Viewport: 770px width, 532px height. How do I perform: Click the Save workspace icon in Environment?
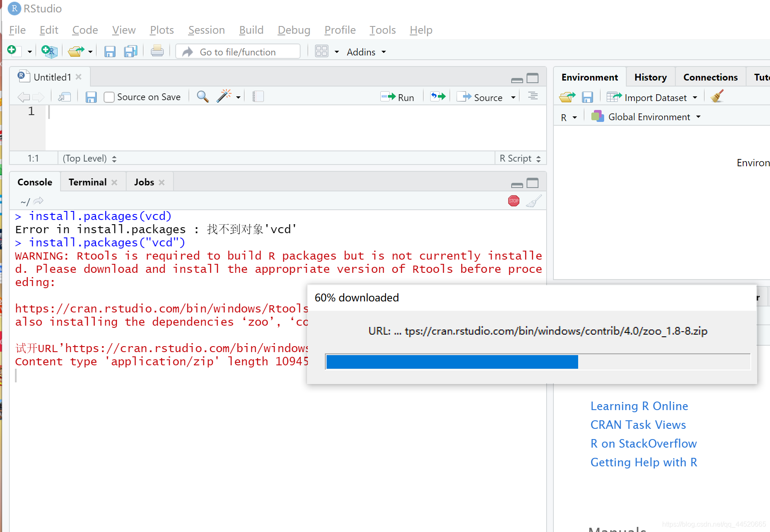pyautogui.click(x=588, y=97)
